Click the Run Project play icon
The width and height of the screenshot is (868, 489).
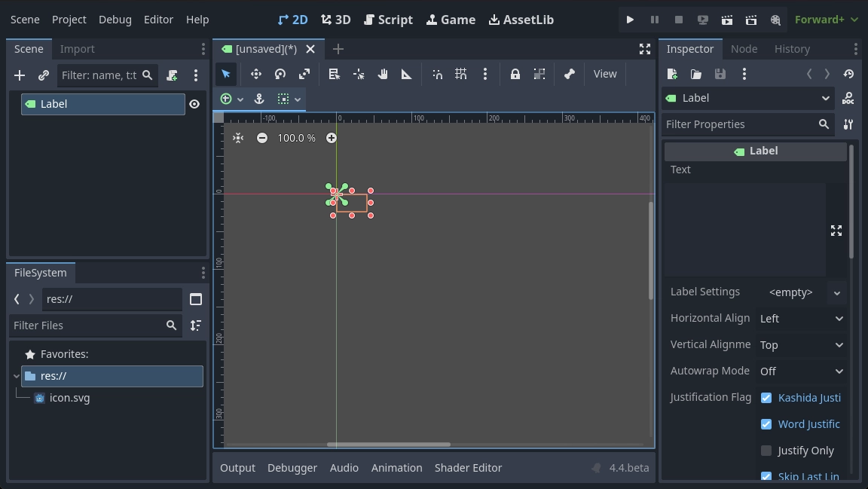tap(630, 20)
